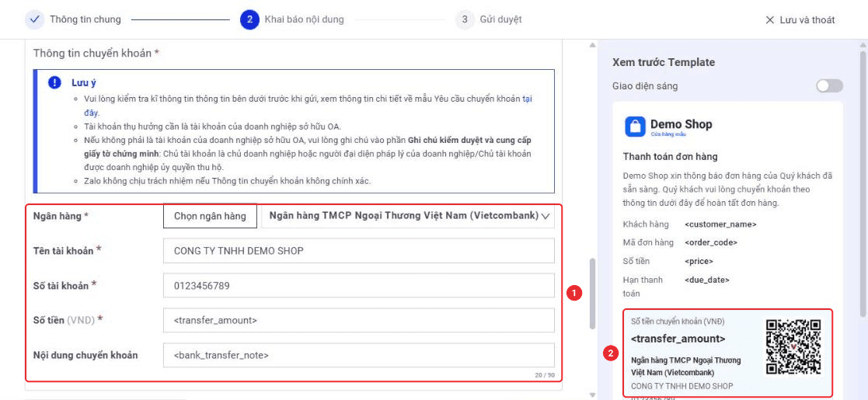
Task: Click the QR code in the template preview
Action: tap(793, 347)
